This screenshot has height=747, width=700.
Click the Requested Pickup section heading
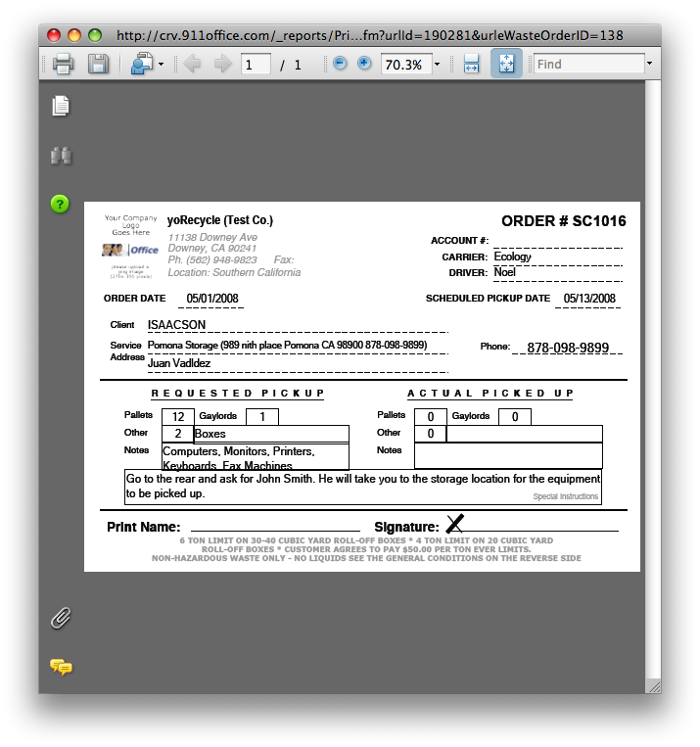pos(237,394)
